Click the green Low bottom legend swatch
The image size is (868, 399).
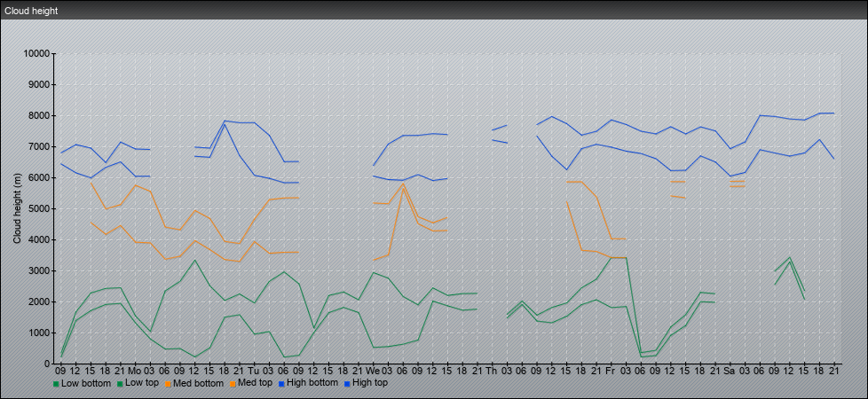(55, 384)
